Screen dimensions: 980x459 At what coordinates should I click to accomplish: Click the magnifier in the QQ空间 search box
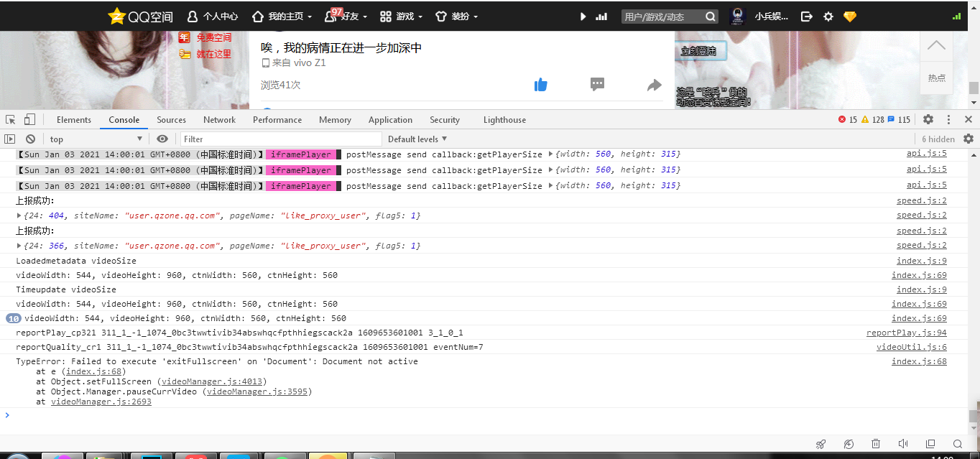tap(711, 17)
